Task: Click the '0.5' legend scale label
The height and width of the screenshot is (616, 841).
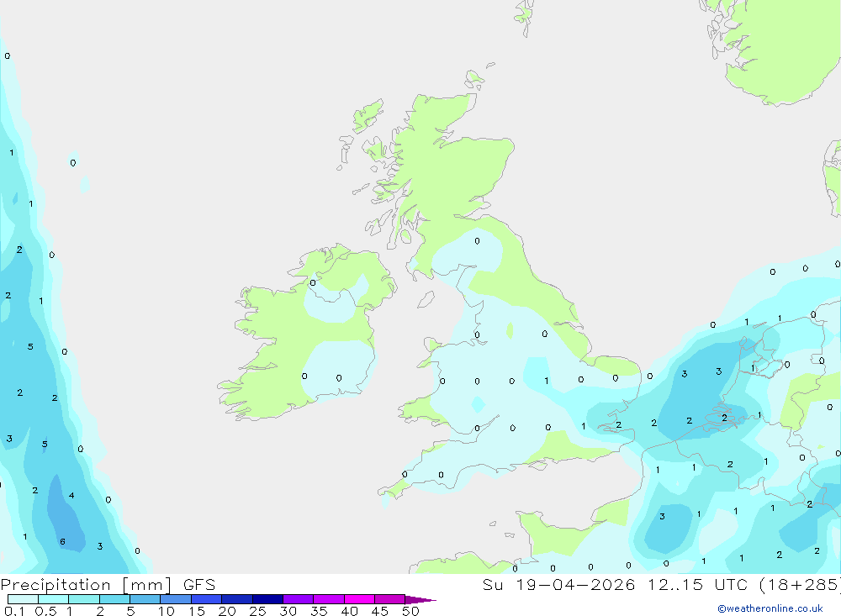Action: (45, 611)
